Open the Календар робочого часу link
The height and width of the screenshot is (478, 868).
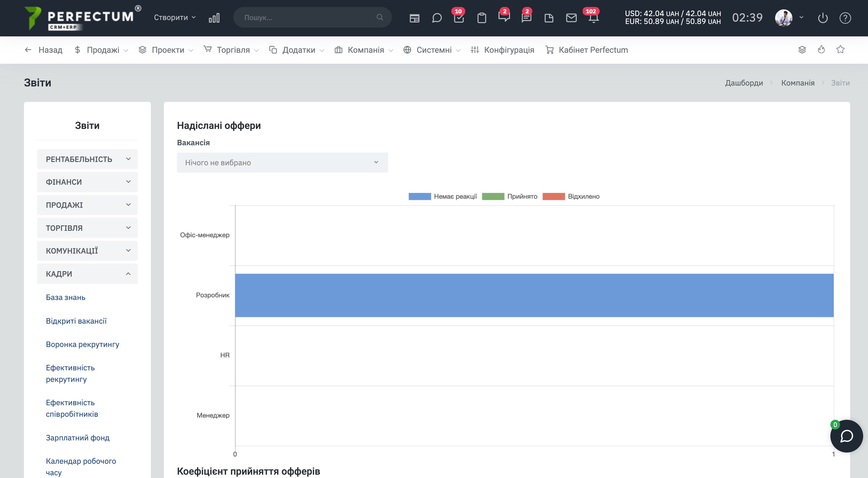81,467
